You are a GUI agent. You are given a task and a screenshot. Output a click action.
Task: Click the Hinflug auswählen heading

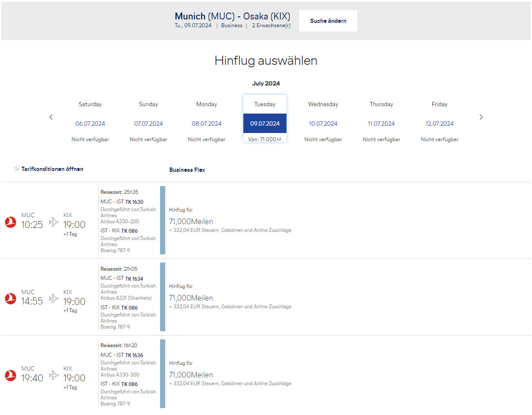click(x=266, y=60)
